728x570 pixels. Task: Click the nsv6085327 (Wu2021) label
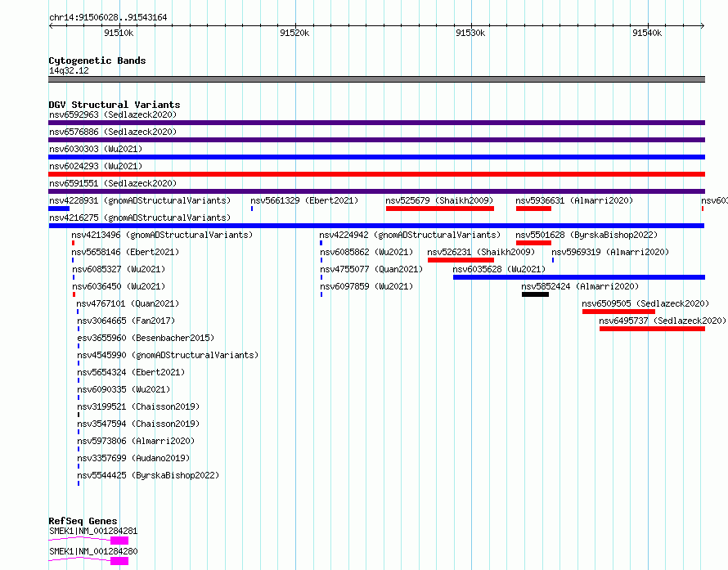pos(119,269)
